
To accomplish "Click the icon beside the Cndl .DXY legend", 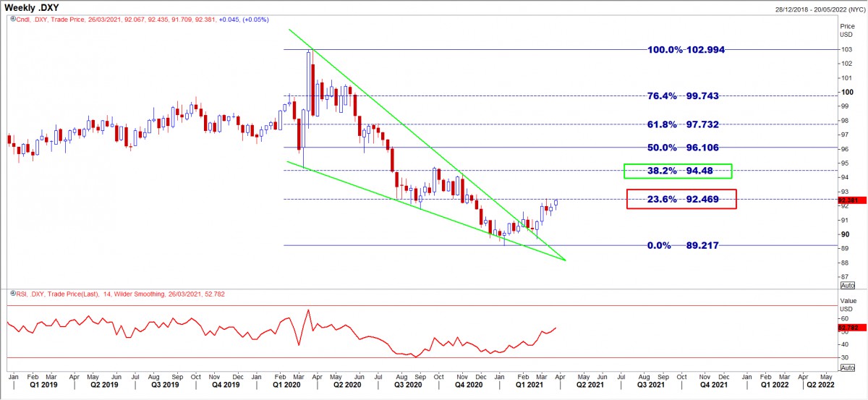I will pos(12,20).
